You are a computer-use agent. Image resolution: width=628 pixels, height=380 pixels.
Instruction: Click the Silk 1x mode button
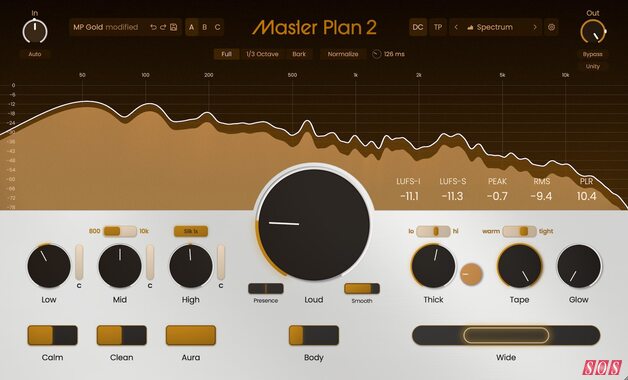click(191, 231)
